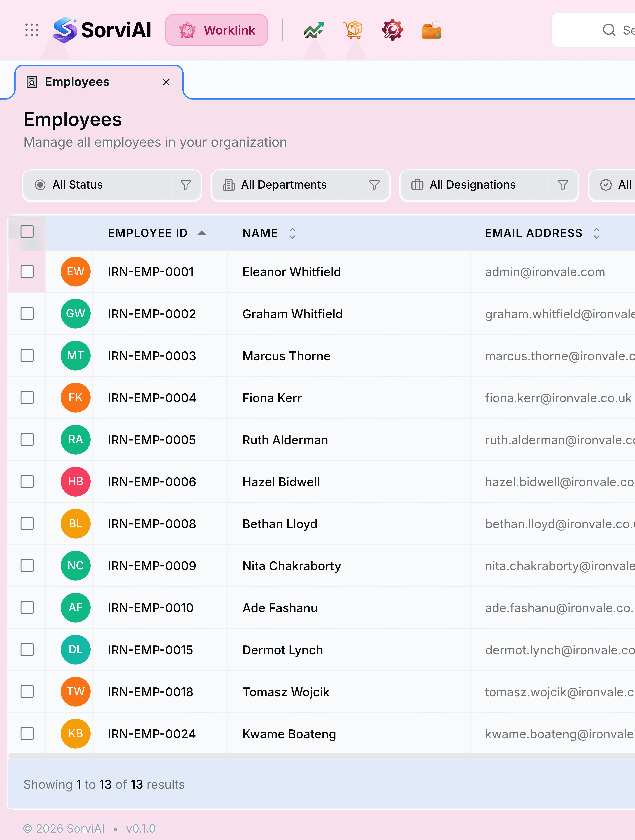Select the Eleanor Whitfield row checkbox
Screen dimensions: 635x840
(x=27, y=272)
